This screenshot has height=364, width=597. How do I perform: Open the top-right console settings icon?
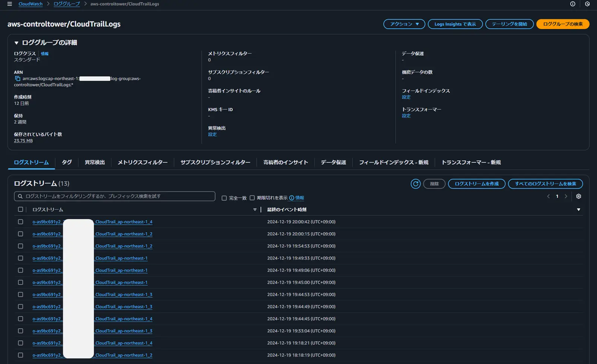pyautogui.click(x=587, y=4)
